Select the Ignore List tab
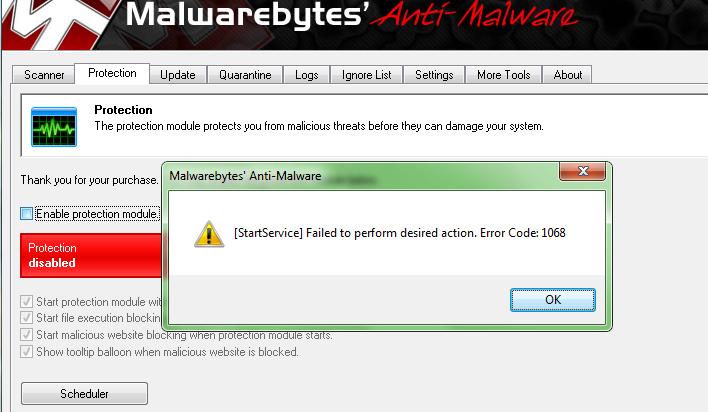This screenshot has height=412, width=708. [x=366, y=75]
